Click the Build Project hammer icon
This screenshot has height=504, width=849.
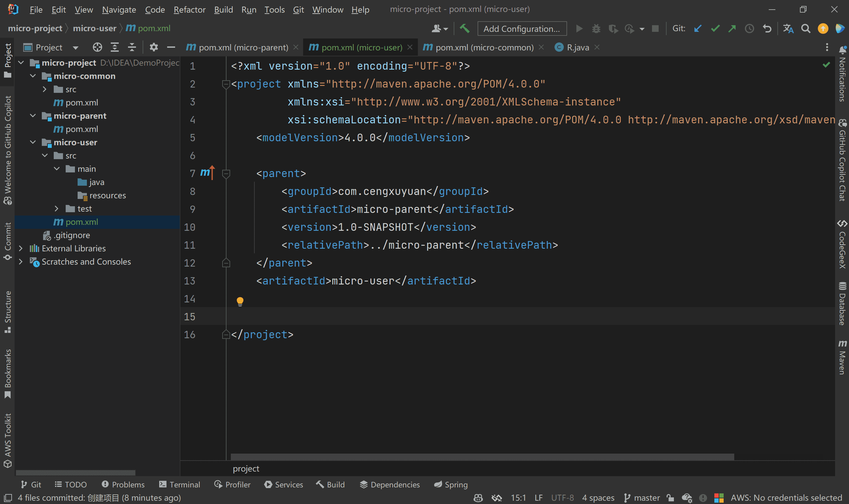(x=465, y=29)
